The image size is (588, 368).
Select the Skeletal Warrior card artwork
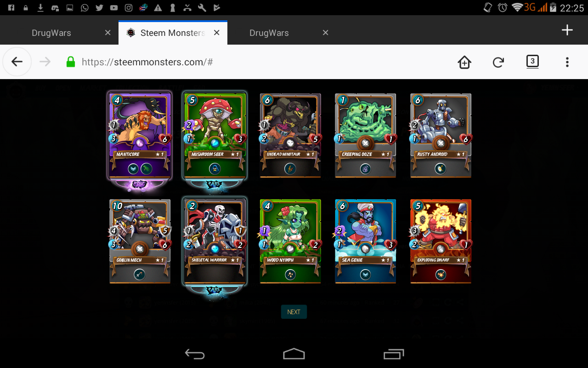(x=215, y=226)
